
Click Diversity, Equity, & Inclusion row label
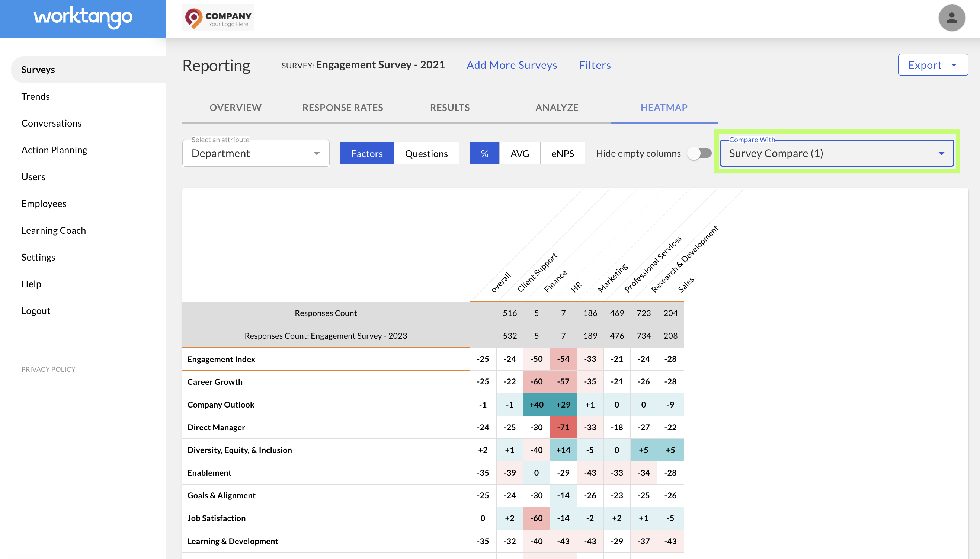240,450
